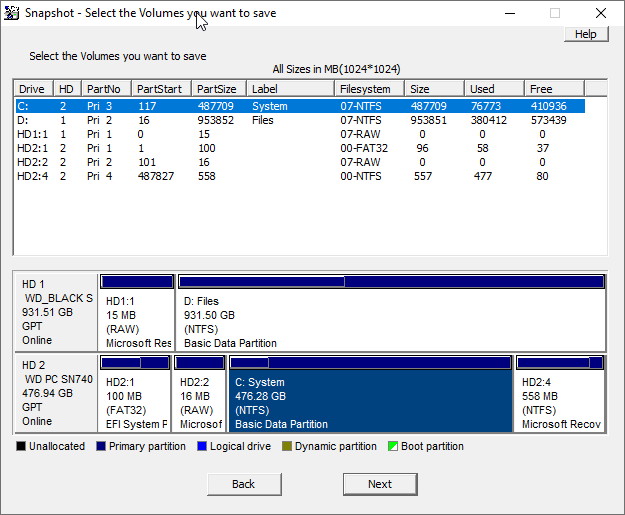
Task: Select the HD1:1 volume row
Action: coord(300,134)
